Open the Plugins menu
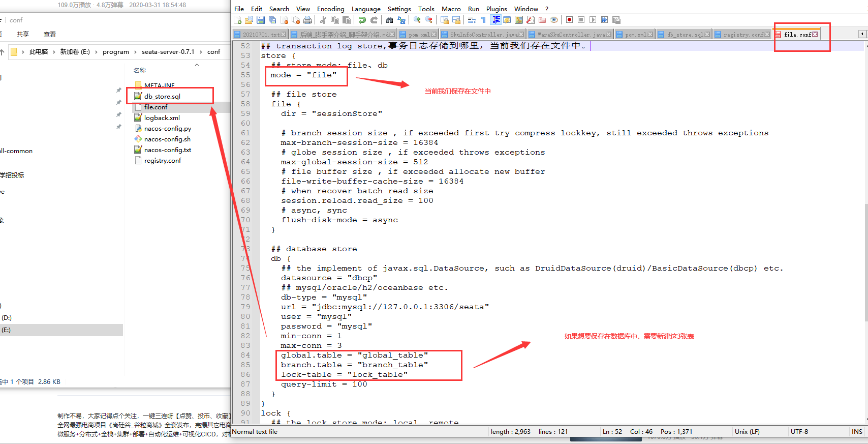The height and width of the screenshot is (444, 868). [x=497, y=9]
